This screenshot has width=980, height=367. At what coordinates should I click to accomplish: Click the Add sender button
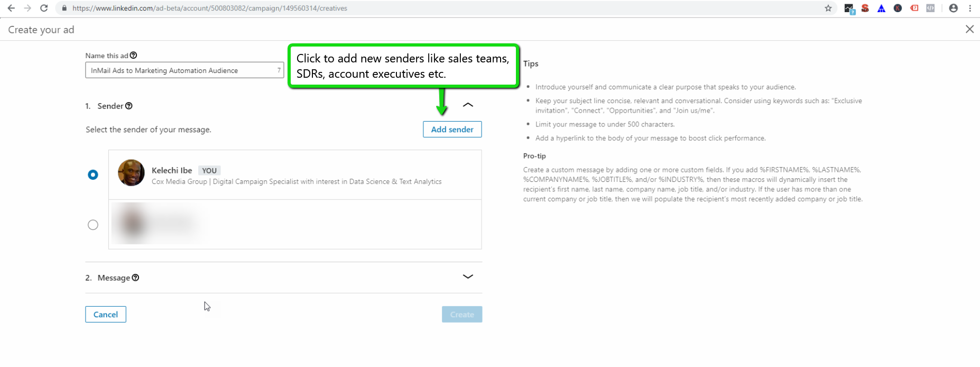[x=452, y=129]
